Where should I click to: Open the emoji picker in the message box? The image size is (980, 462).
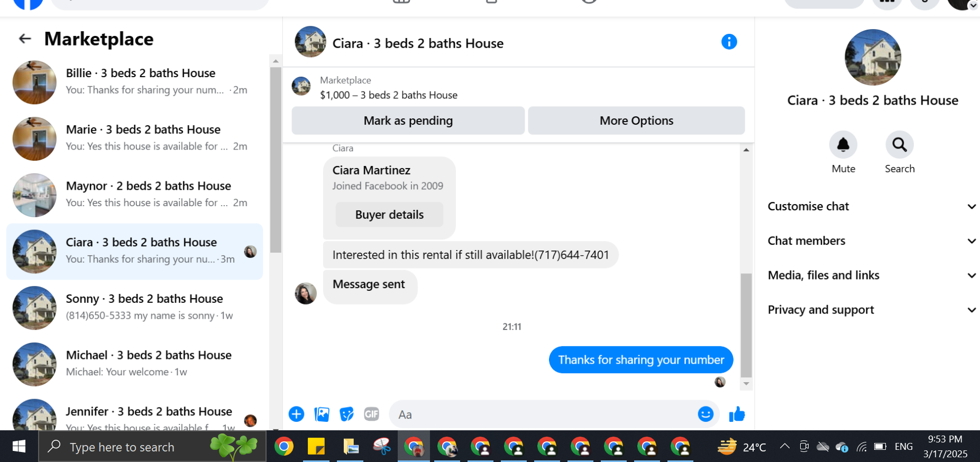click(x=706, y=414)
